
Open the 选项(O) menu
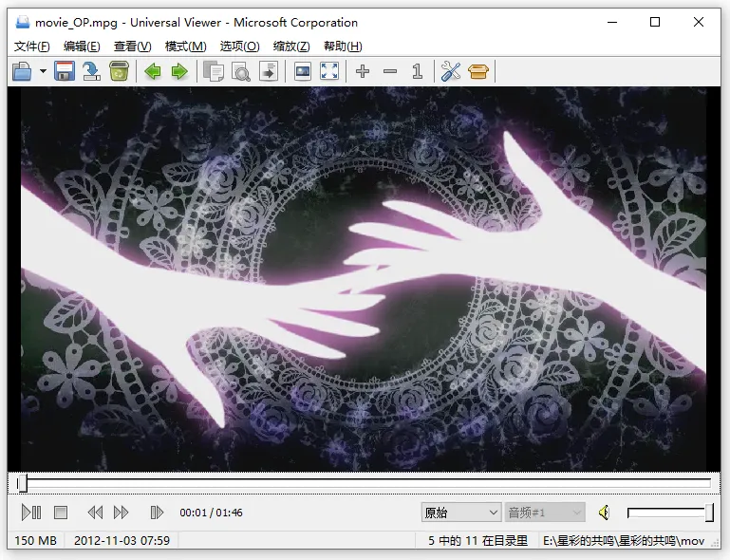point(240,47)
